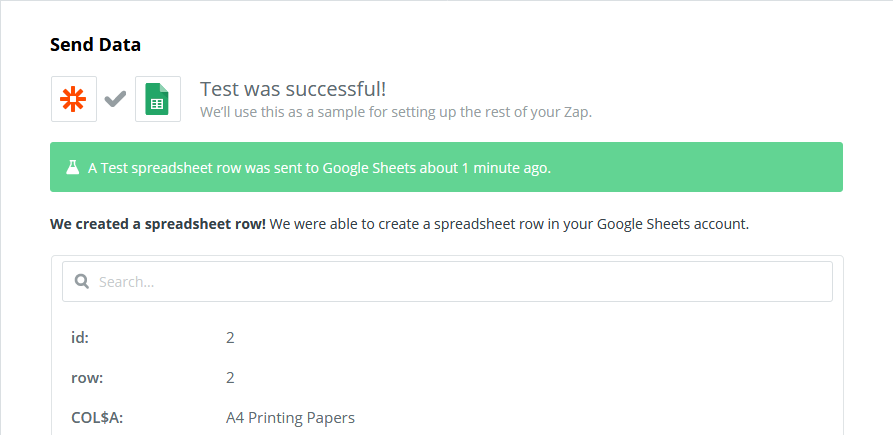
Task: Click the gray checkmark icon between the apps
Action: click(116, 100)
